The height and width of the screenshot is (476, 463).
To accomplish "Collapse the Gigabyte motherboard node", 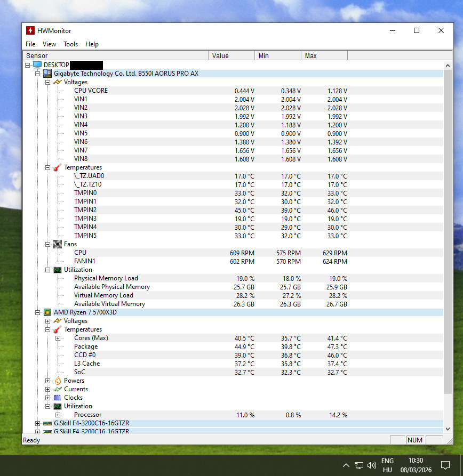I will coord(38,74).
